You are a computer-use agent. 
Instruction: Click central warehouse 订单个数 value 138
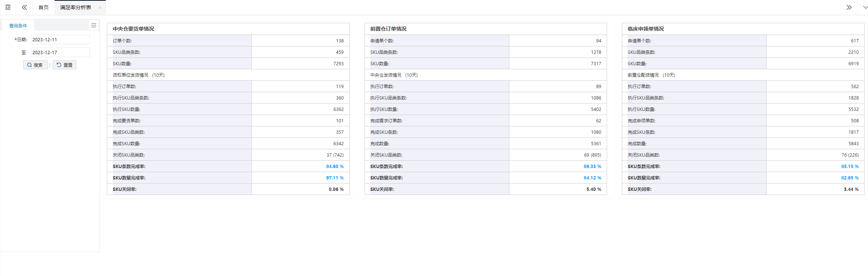(x=339, y=41)
